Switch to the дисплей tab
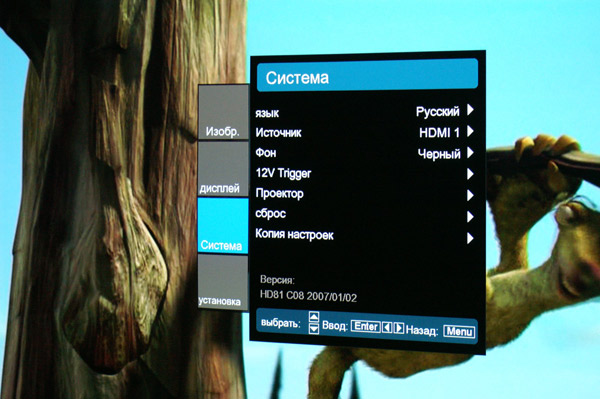The image size is (600, 399). pyautogui.click(x=223, y=169)
